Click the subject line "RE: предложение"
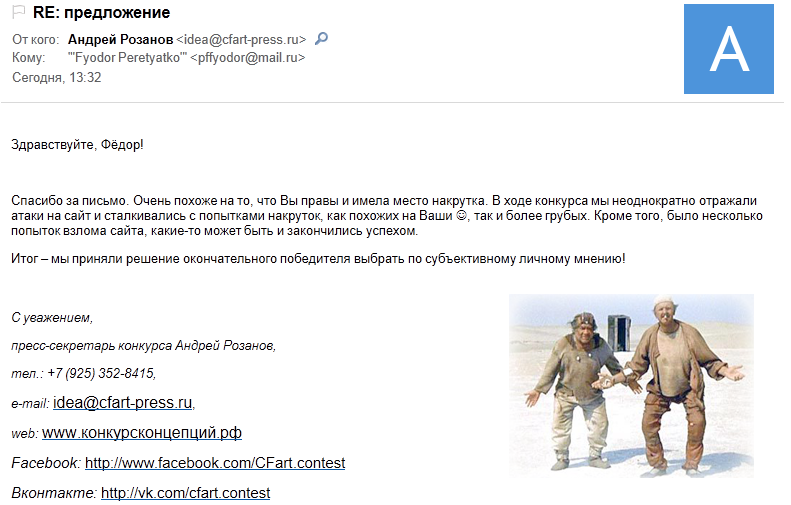 point(101,13)
